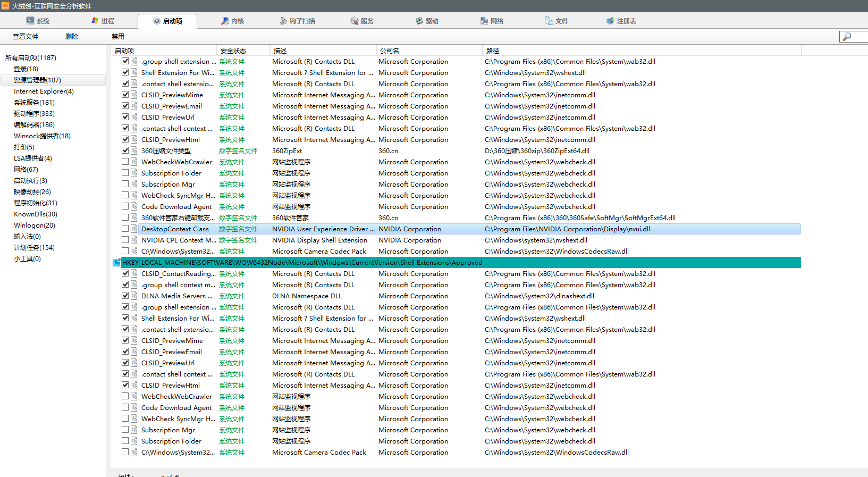Image resolution: width=868 pixels, height=477 pixels.
Task: Click the 服务 gear icon
Action: click(355, 21)
